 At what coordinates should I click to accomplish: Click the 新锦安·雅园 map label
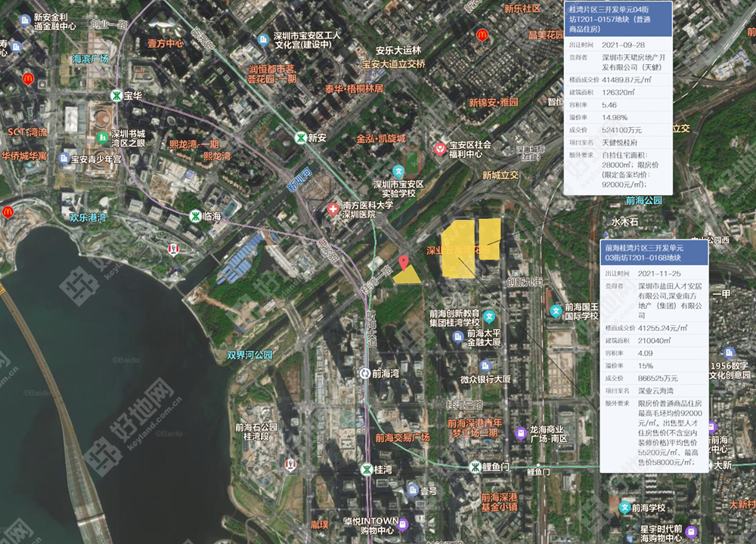click(494, 102)
